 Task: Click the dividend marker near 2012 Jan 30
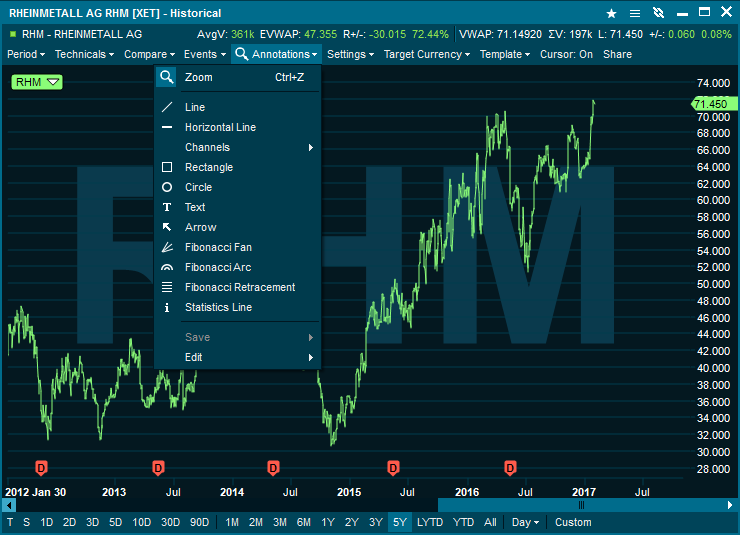coord(42,468)
